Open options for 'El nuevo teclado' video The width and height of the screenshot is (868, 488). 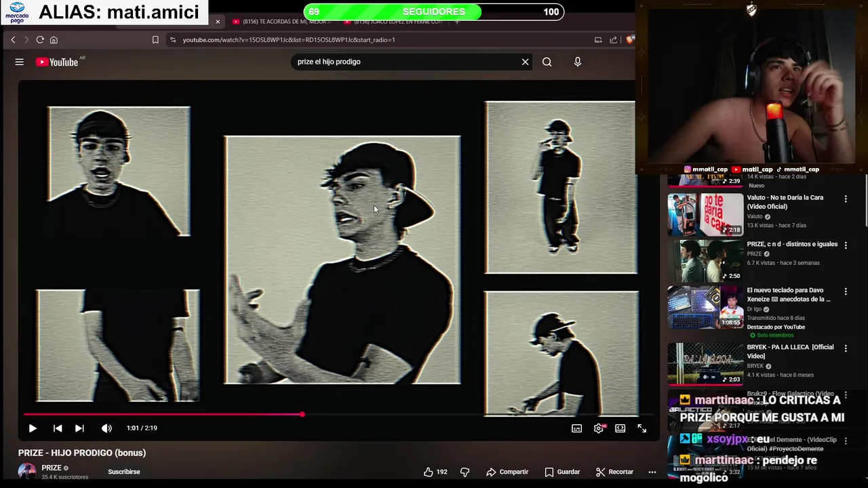[x=846, y=291]
